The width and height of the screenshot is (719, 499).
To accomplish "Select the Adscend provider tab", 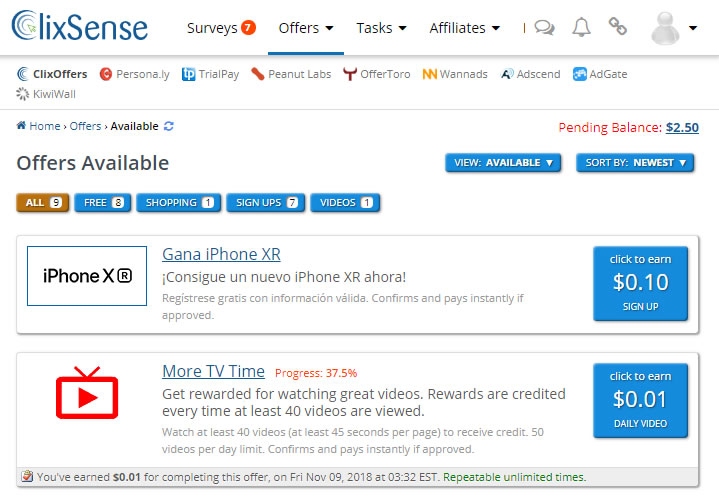I will [x=531, y=74].
